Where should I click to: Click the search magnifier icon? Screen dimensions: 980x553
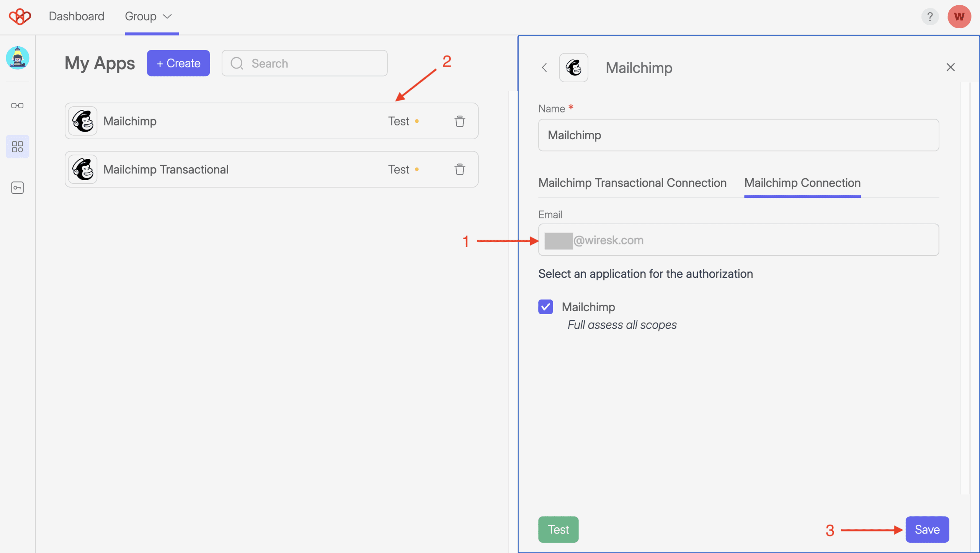tap(237, 64)
